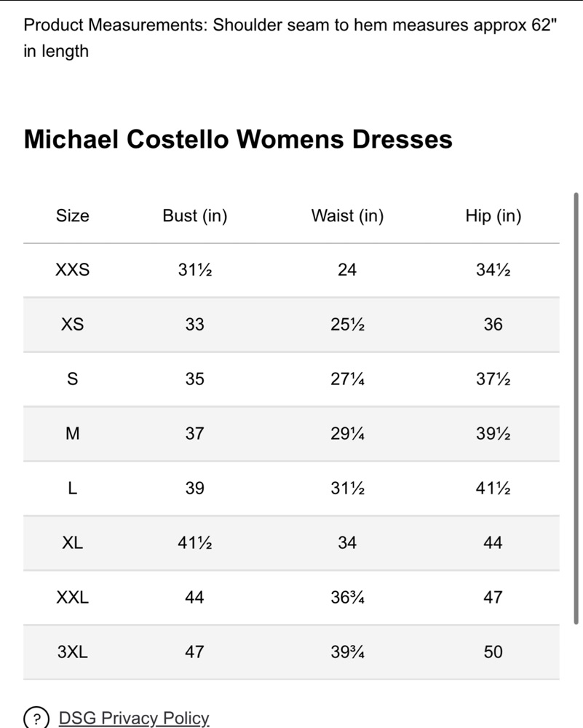The width and height of the screenshot is (583, 728).
Task: Select the Size column header
Action: click(x=72, y=215)
